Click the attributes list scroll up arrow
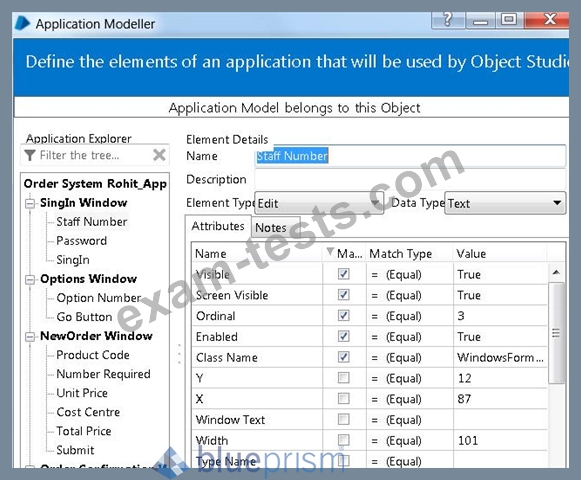Viewport: 581px width, 480px height. pos(556,272)
